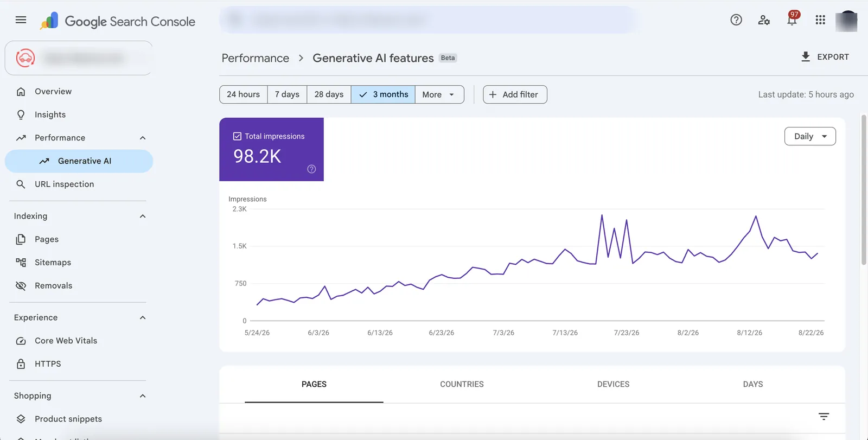Open the Daily granularity dropdown

coord(810,136)
